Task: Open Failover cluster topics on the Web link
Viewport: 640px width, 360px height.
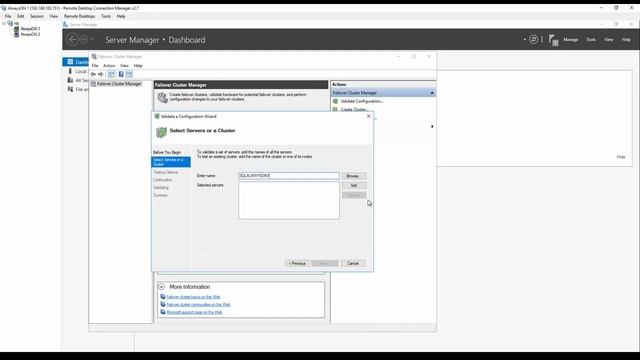Action: [x=193, y=297]
